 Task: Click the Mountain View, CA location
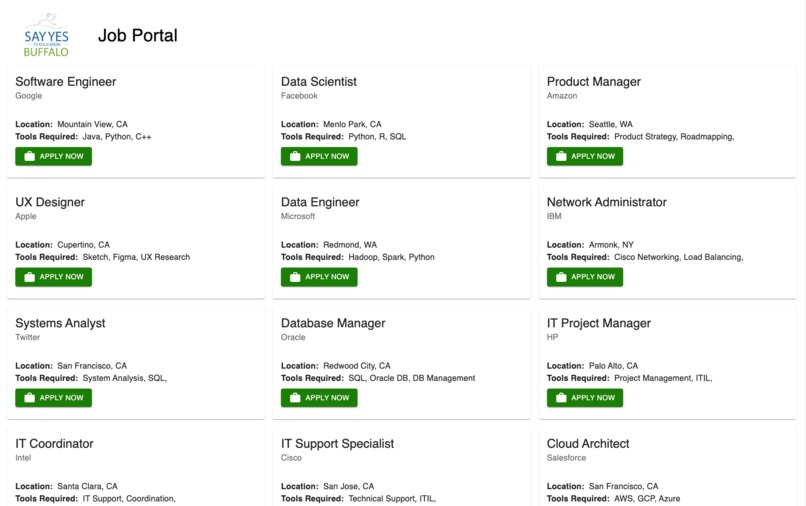point(93,124)
